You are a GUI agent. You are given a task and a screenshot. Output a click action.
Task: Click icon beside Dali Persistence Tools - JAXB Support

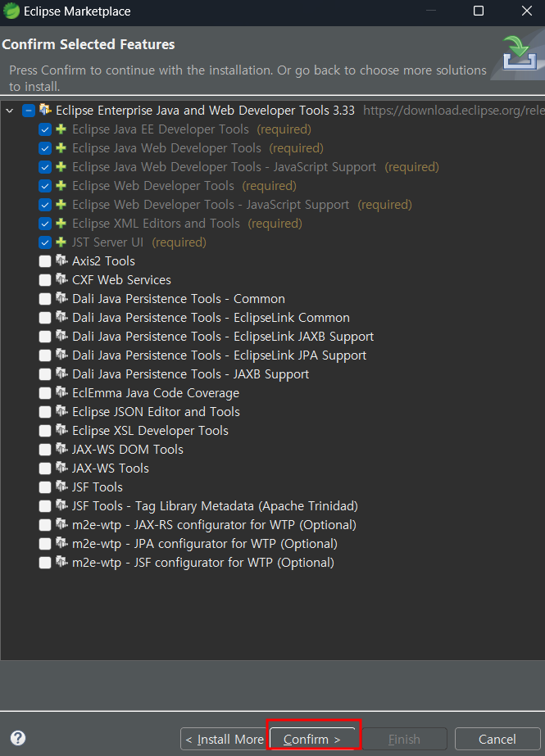[61, 373]
